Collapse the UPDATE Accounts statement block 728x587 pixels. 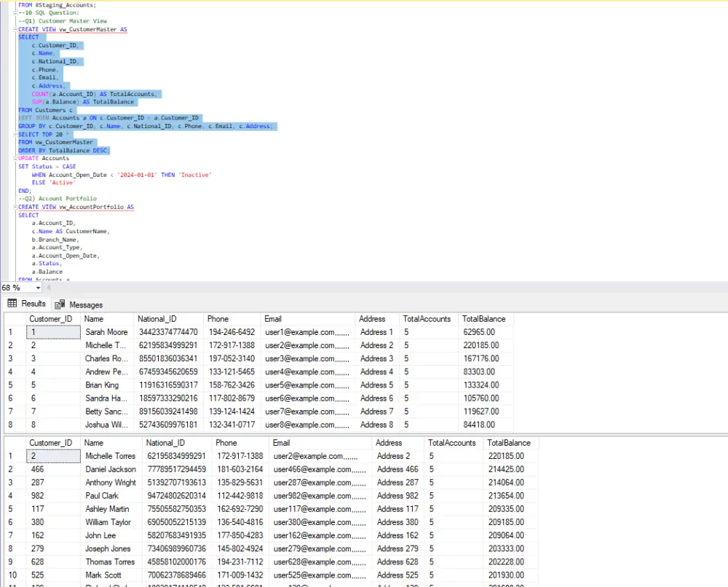15,158
